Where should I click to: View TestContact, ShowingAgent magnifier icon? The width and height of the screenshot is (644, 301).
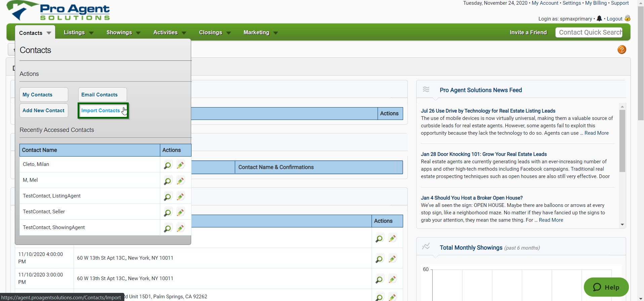[167, 228]
